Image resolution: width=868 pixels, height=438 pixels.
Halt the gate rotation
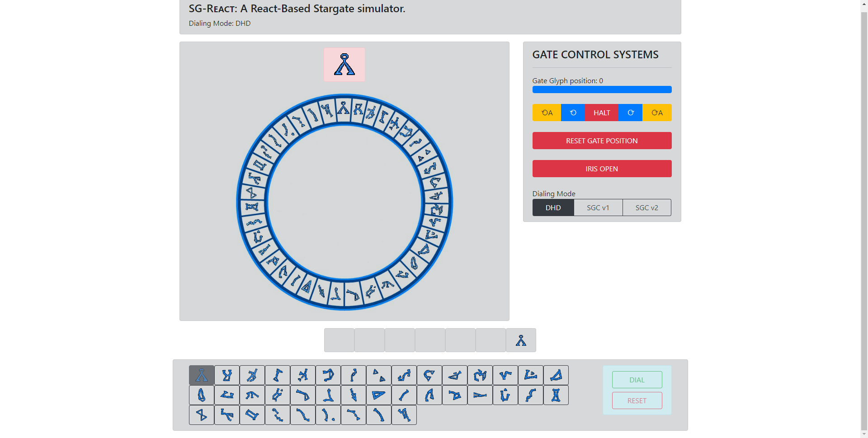click(602, 113)
